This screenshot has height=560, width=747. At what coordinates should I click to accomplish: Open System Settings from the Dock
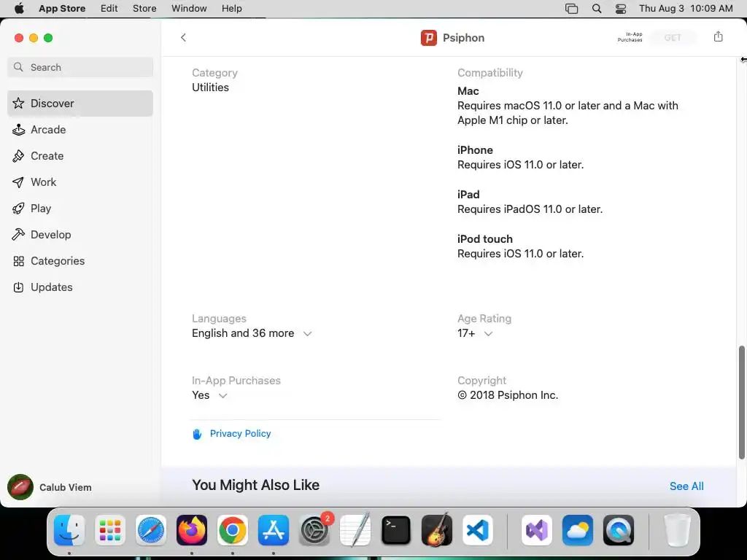[314, 530]
